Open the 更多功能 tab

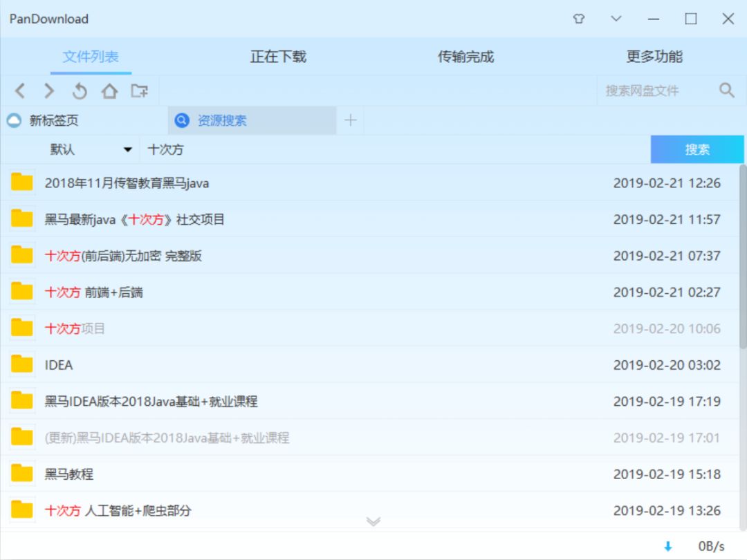click(654, 57)
